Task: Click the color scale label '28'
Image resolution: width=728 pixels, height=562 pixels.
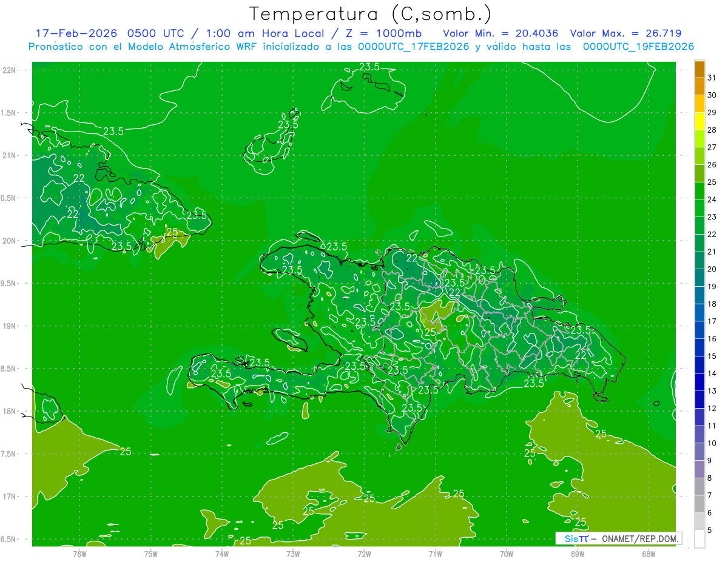Action: [712, 130]
